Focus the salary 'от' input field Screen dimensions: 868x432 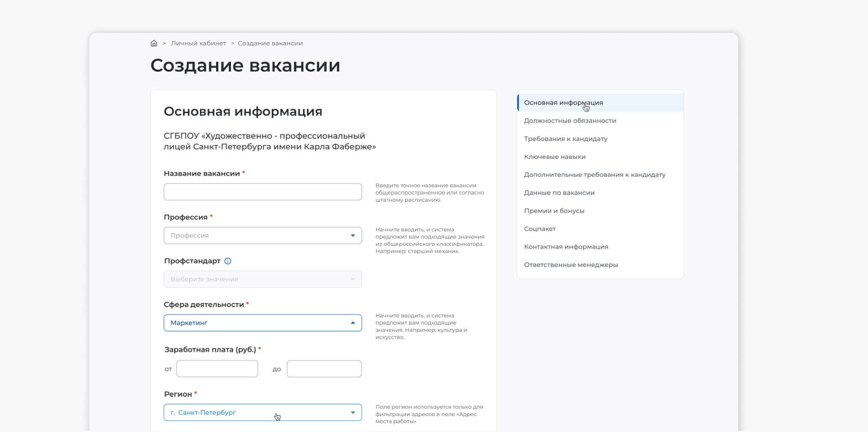[217, 369]
